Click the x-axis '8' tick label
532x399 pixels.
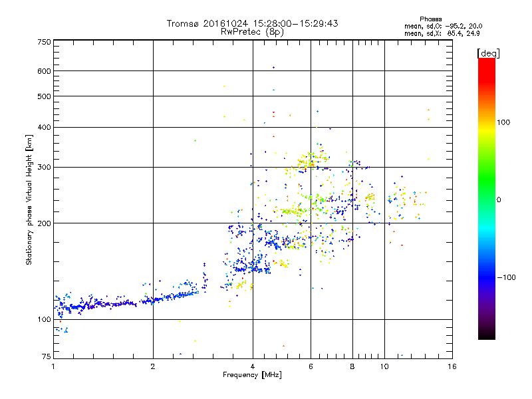coord(352,366)
